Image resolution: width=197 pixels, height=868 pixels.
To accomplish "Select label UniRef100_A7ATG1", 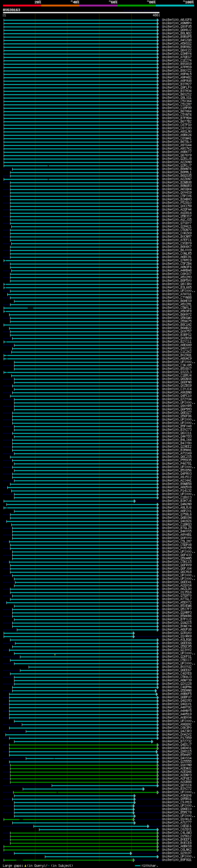I will (177, 294).
